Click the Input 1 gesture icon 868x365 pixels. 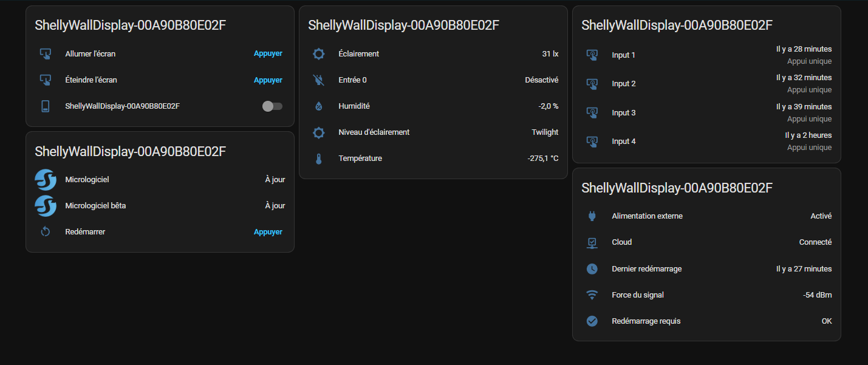[592, 55]
